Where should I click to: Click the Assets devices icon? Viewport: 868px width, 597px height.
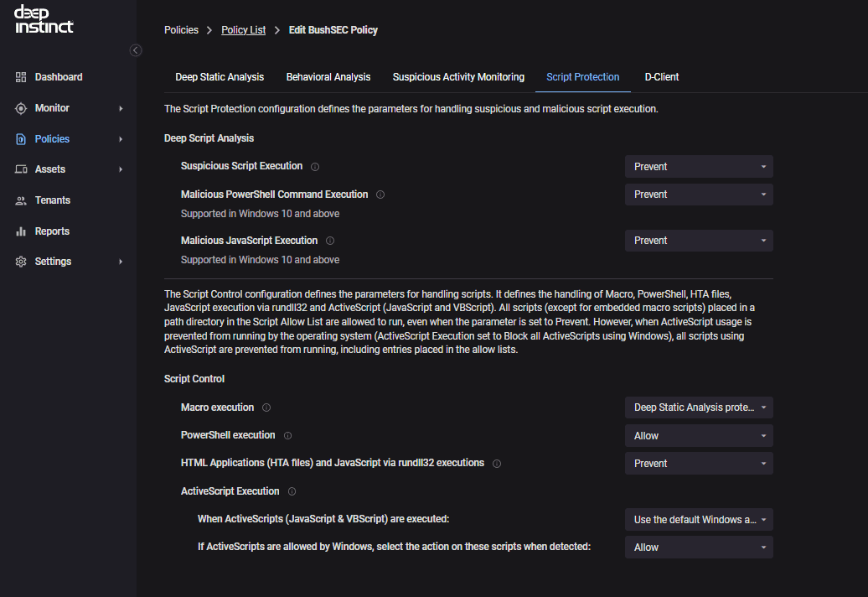click(21, 169)
